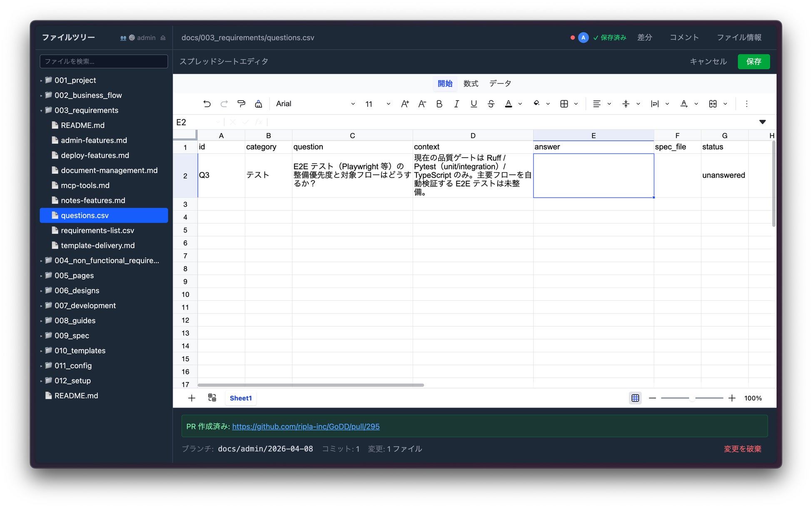Toggle strikethrough formatting

point(491,104)
